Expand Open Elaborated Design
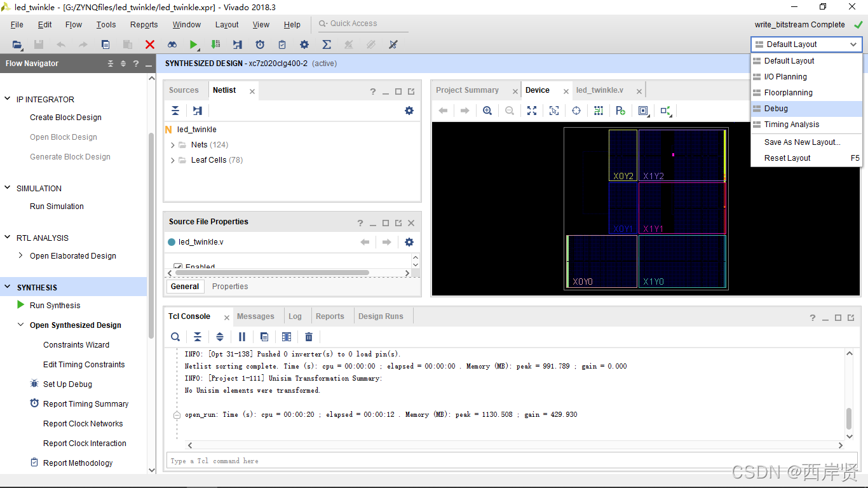 tap(21, 255)
